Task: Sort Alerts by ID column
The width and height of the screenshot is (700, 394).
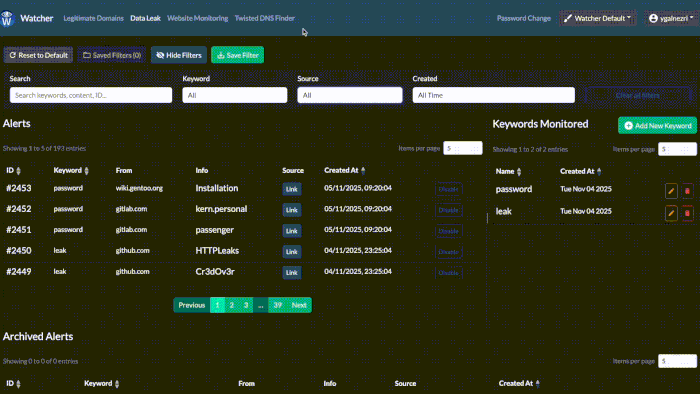Action: tap(13, 170)
